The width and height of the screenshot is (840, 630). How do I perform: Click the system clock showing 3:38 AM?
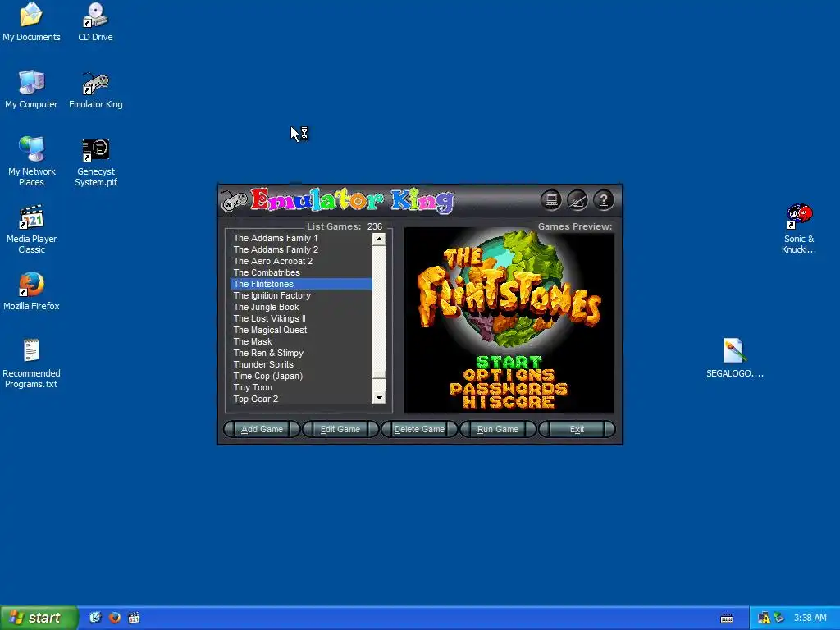pos(810,618)
